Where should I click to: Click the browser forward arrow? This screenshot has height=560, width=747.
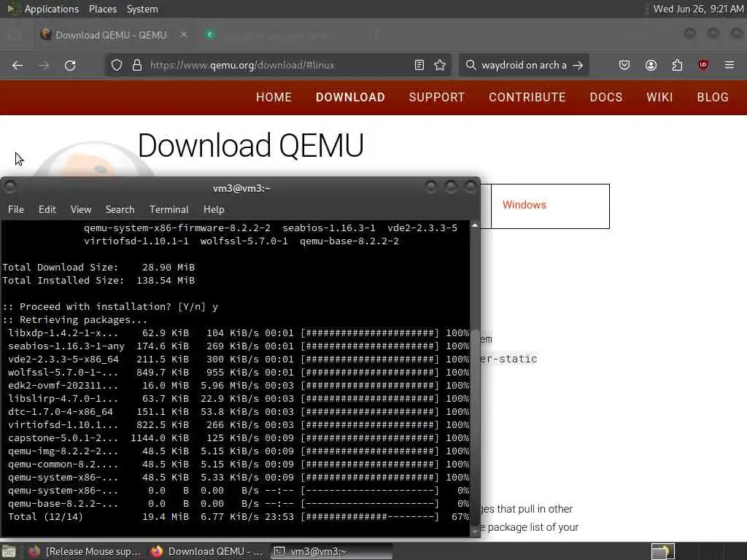43,65
